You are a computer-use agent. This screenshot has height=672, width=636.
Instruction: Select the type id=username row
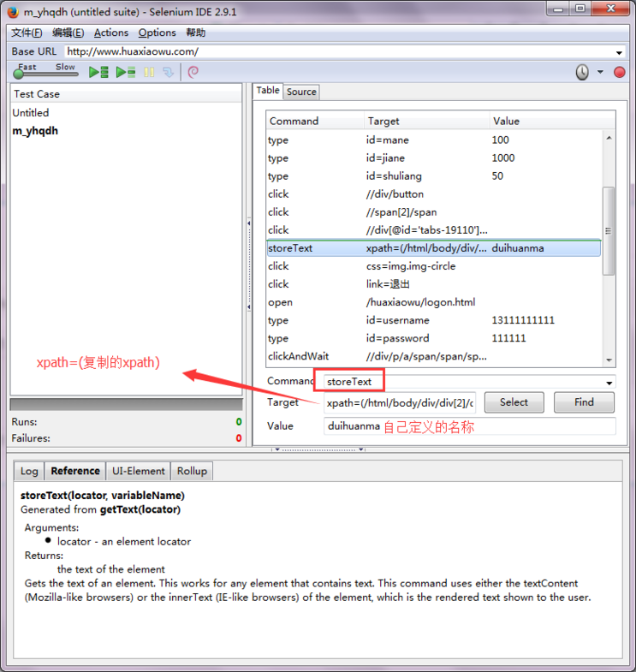(x=433, y=320)
